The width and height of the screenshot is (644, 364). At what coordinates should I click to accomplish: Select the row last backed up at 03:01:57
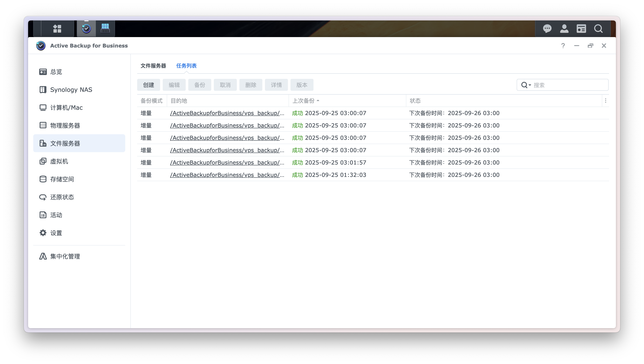click(x=373, y=162)
